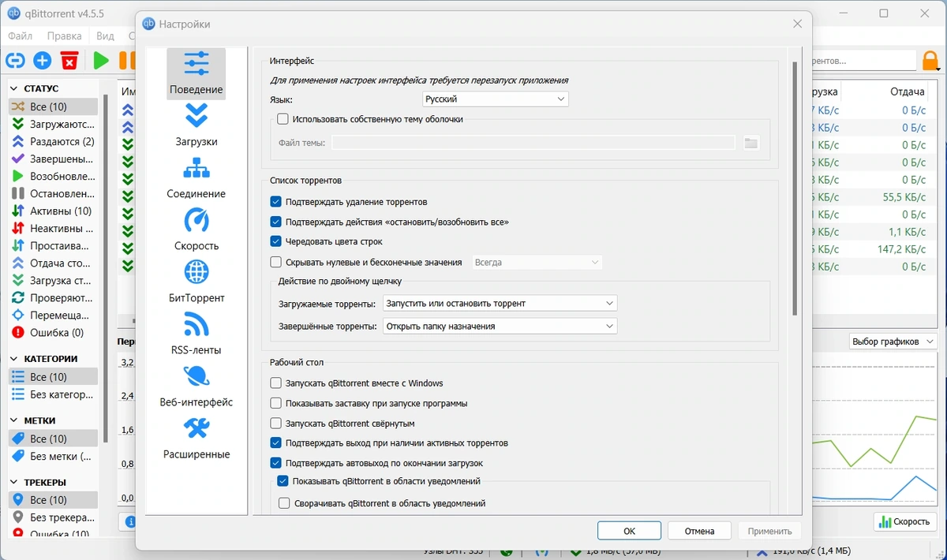Open the Расширенные settings section
Screen dimensions: 947x560
(196, 438)
